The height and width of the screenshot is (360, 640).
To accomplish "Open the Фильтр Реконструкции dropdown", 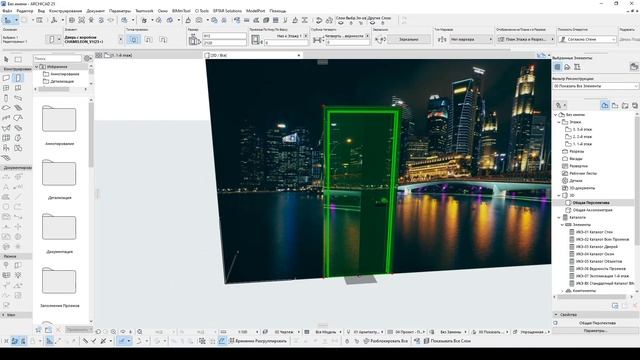I will point(596,86).
